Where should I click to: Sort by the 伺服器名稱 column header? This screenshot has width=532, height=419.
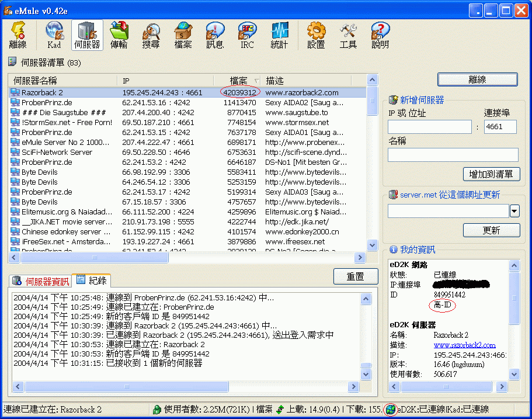62,81
